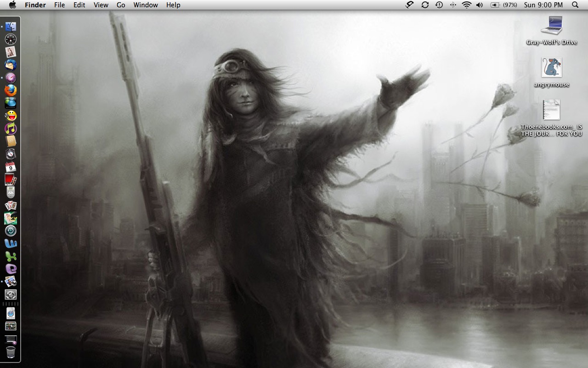Open iCal calendar showing 9
The height and width of the screenshot is (368, 588).
coord(11,167)
